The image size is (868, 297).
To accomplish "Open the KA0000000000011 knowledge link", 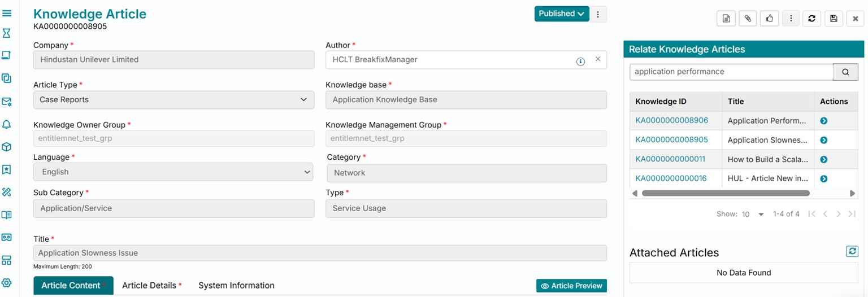I will pyautogui.click(x=670, y=159).
